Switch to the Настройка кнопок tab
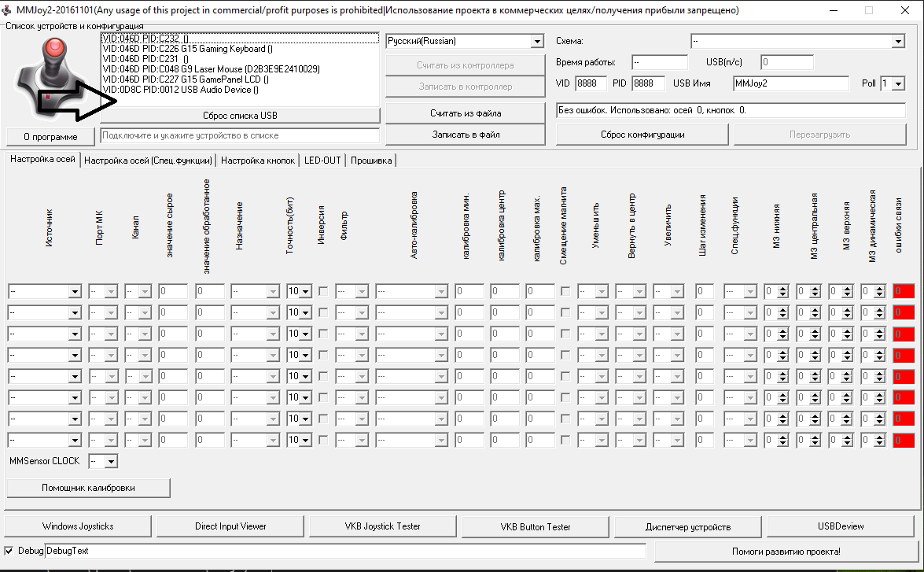 [258, 161]
